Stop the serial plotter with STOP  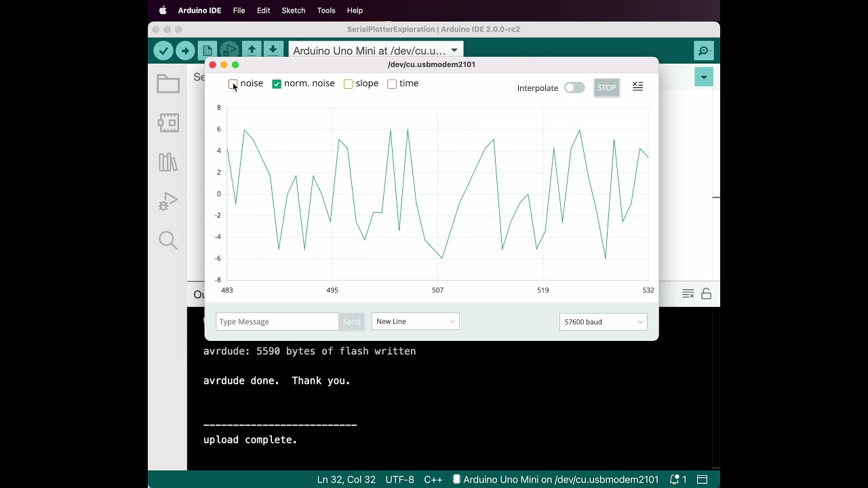click(607, 87)
